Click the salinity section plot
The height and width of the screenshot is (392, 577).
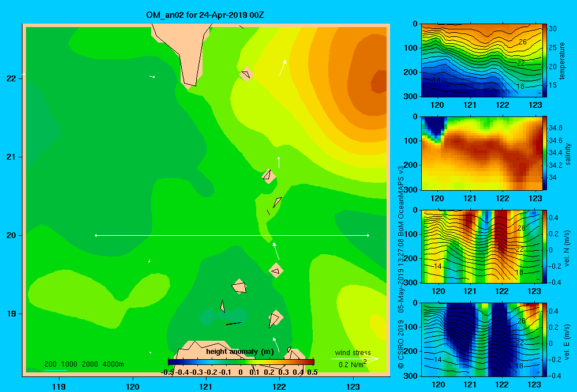click(482, 153)
